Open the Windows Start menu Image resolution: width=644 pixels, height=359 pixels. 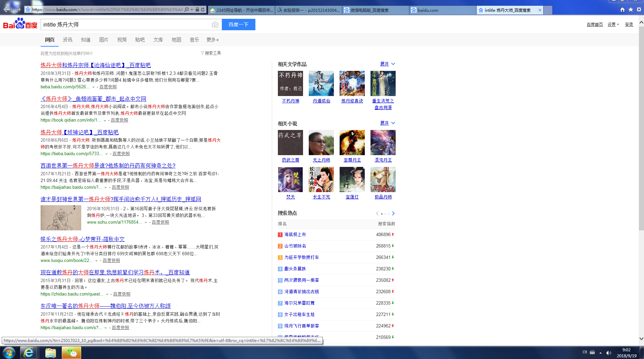point(9,353)
